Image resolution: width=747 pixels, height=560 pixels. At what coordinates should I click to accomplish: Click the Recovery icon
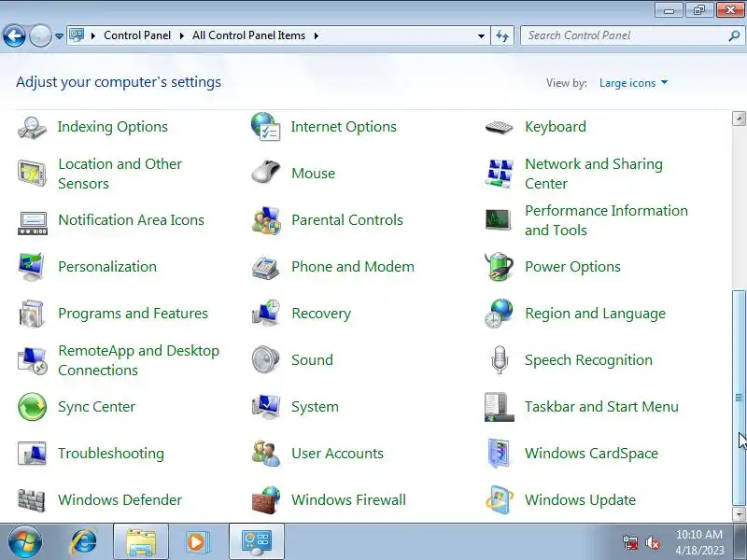(266, 313)
